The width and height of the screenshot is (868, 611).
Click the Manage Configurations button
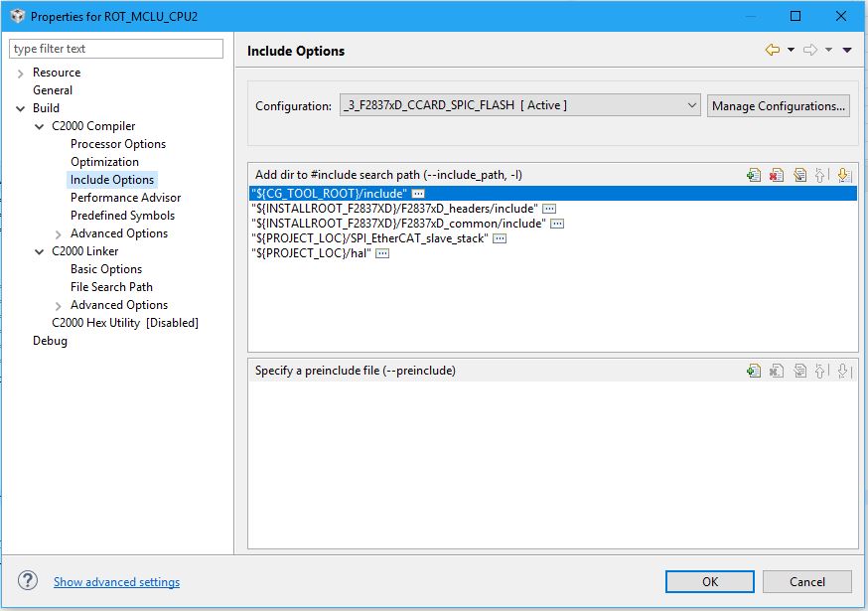coord(779,105)
